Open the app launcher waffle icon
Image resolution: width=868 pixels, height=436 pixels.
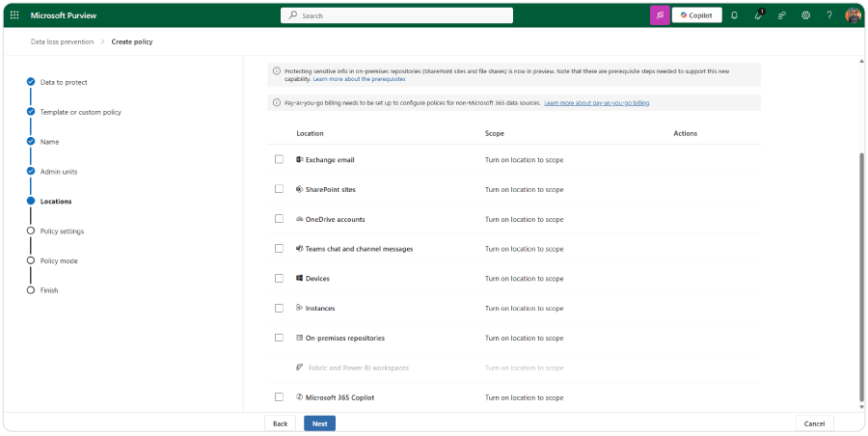[x=14, y=15]
